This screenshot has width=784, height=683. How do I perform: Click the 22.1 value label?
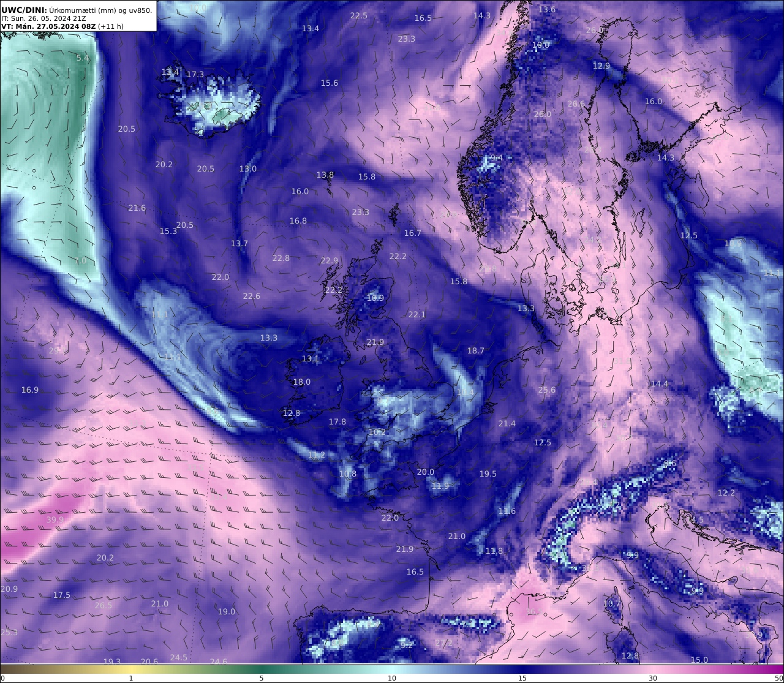coord(417,314)
